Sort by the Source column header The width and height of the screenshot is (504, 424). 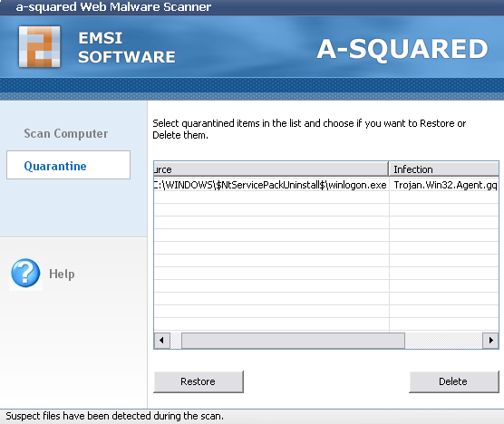(271, 169)
